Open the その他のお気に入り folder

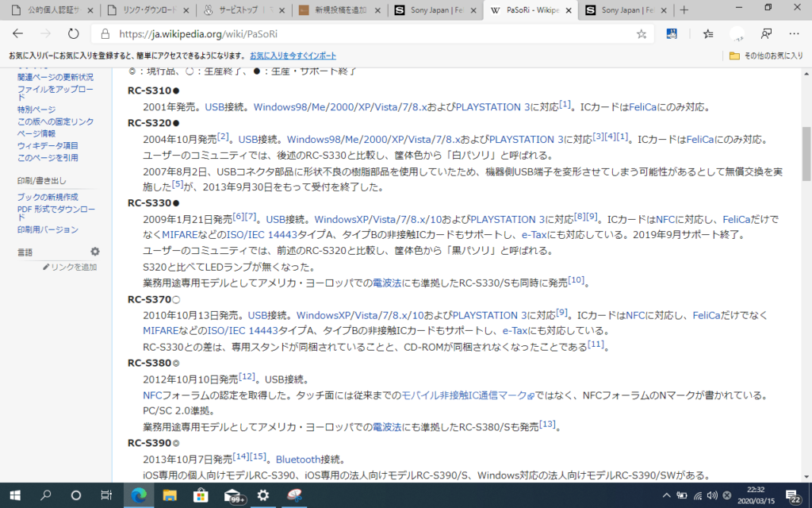pyautogui.click(x=766, y=56)
